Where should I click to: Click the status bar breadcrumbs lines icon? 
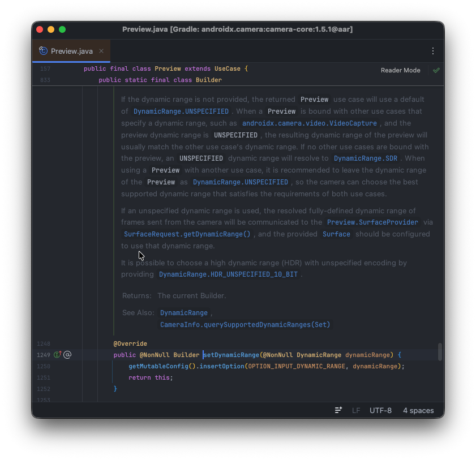(x=338, y=410)
